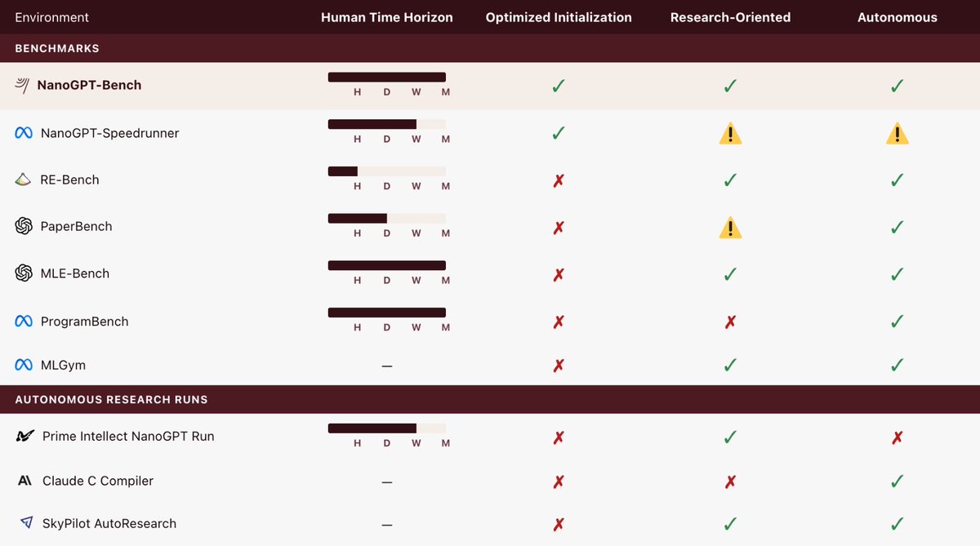
Task: Click ProgramBench Research-Oriented red cross
Action: 730,322
